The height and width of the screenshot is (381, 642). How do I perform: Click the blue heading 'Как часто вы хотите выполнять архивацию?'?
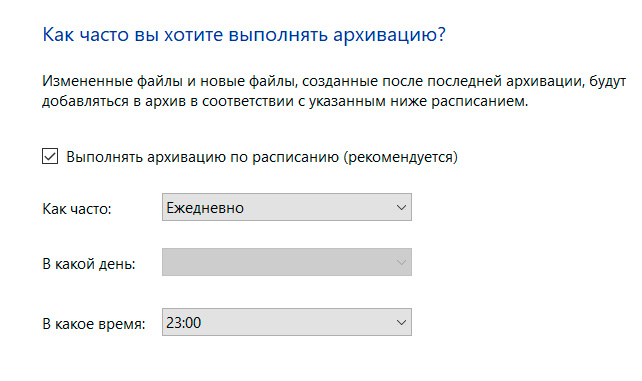(x=244, y=35)
